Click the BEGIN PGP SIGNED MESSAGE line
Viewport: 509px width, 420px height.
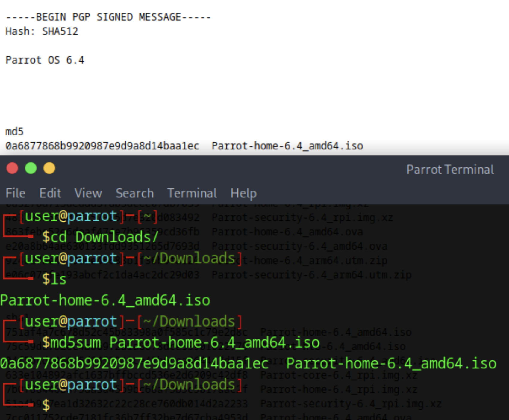pyautogui.click(x=108, y=17)
